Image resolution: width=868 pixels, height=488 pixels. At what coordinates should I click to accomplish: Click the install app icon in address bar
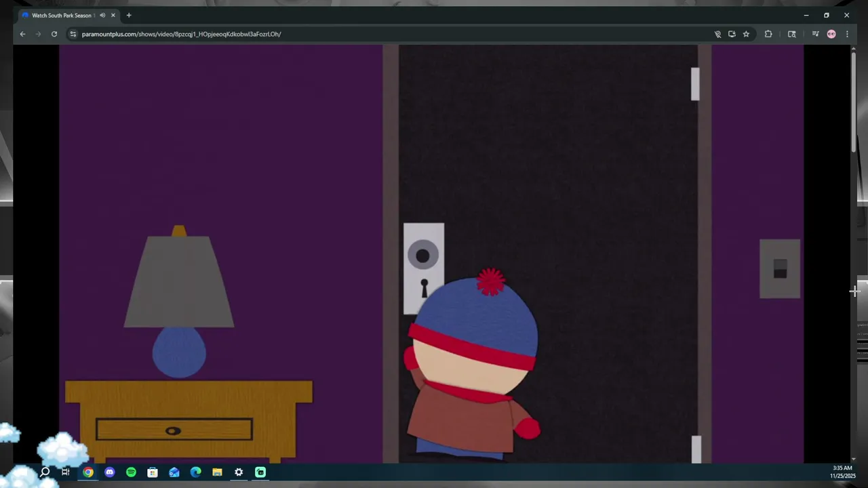pos(732,34)
